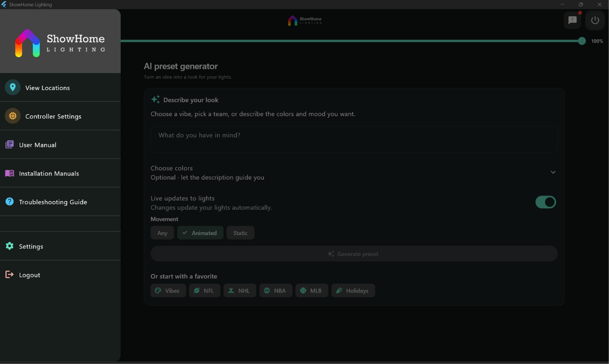This screenshot has width=609, height=364.
Task: Click the What do you have in mind field
Action: 354,139
